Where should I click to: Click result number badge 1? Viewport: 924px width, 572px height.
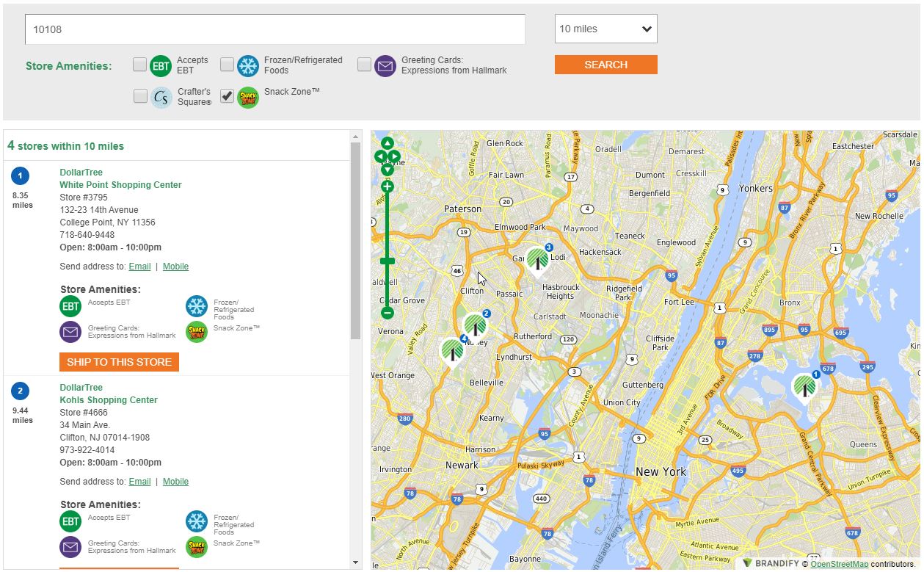click(x=21, y=175)
